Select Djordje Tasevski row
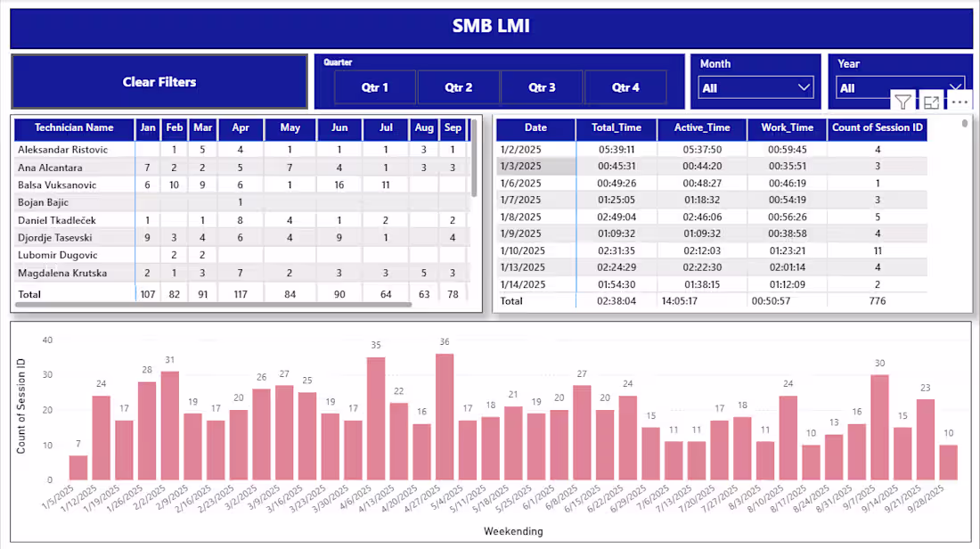This screenshot has width=980, height=549. [55, 238]
